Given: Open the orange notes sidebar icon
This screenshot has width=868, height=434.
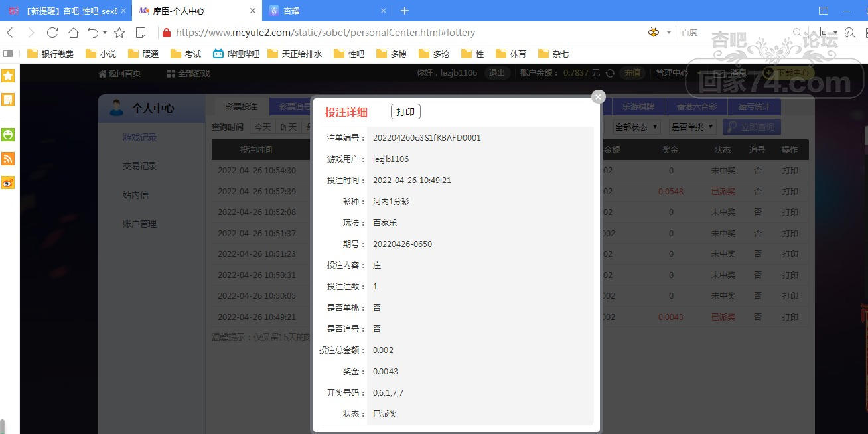Looking at the screenshot, I should click(x=9, y=100).
